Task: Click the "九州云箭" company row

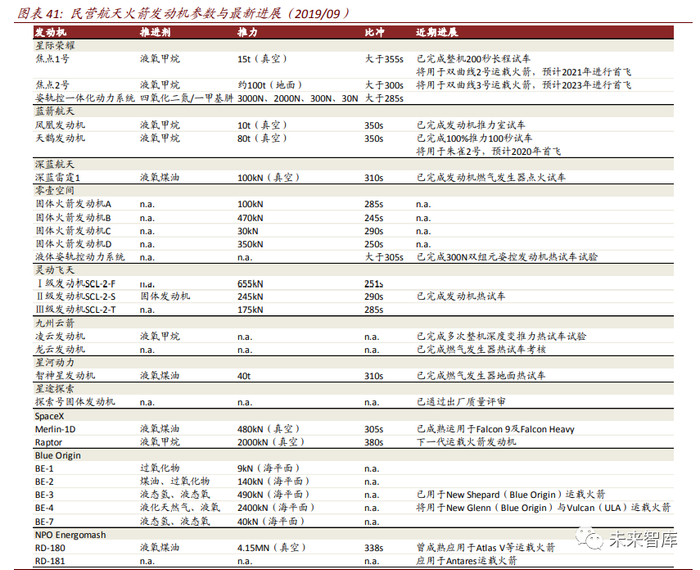Action: 354,323
